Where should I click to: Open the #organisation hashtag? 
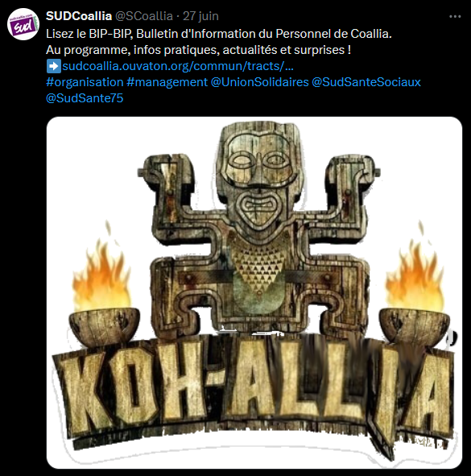[x=85, y=82]
